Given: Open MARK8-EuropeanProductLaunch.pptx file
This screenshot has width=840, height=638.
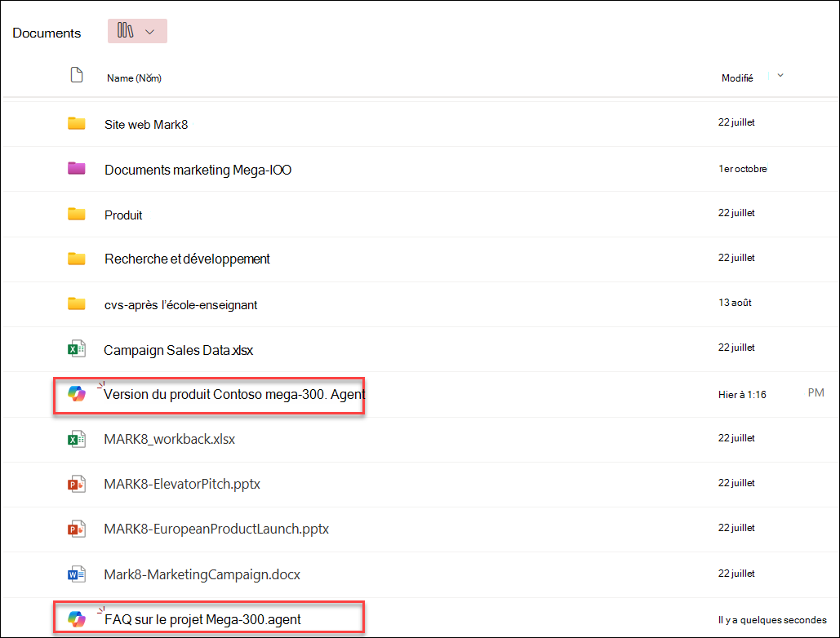Looking at the screenshot, I should tap(216, 529).
